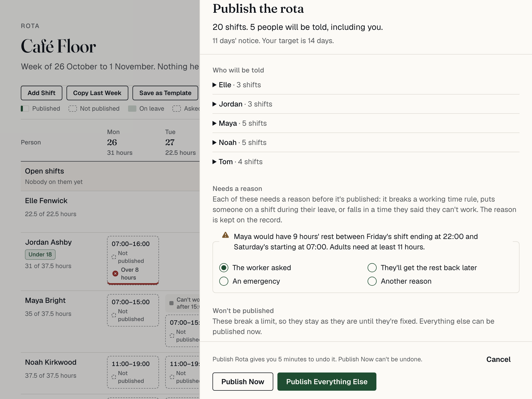This screenshot has width=532, height=399.
Task: Click the red 'Over 8 hours' error icon
Action: pos(115,274)
